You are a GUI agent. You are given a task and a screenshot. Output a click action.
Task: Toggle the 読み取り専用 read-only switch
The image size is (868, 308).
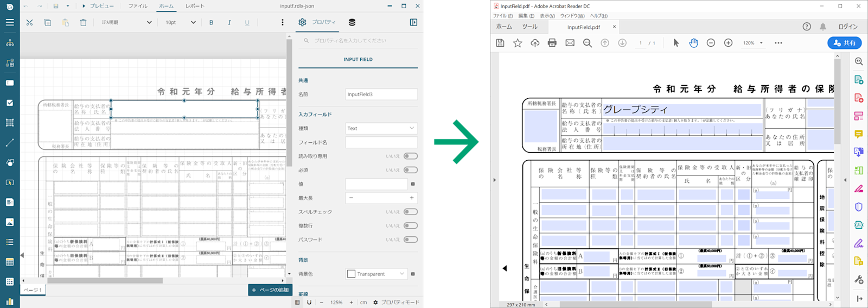(411, 156)
